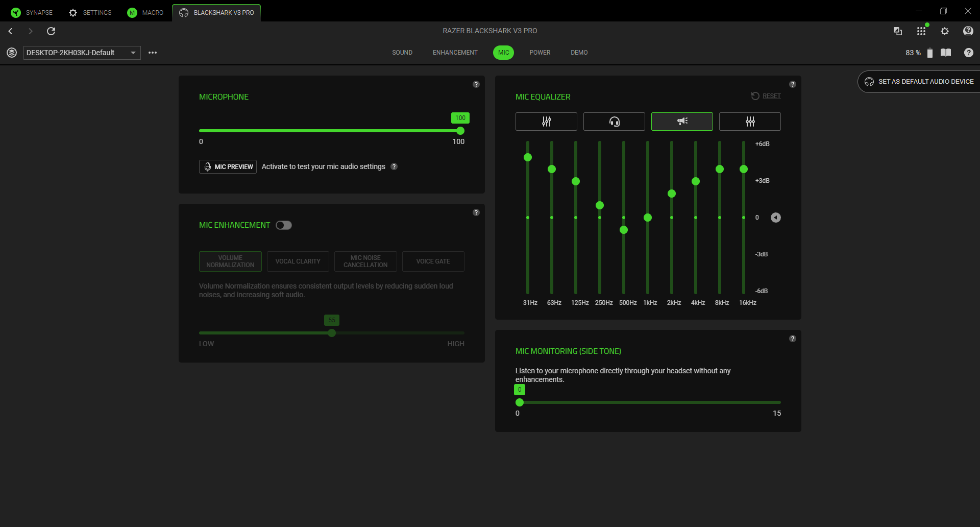Screen dimensions: 980x527
Task: Click Set As Default Audio Device
Action: 920,82
